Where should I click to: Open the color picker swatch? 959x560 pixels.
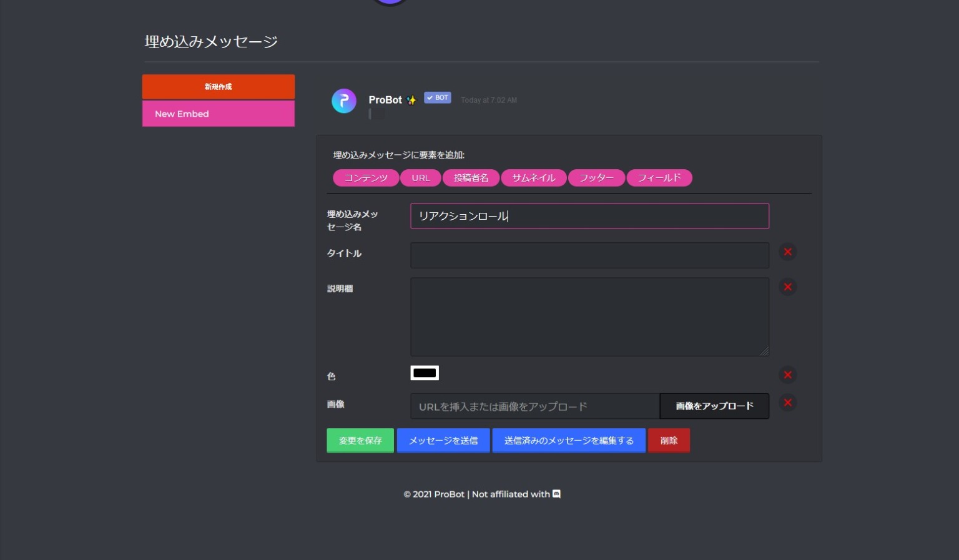(425, 373)
